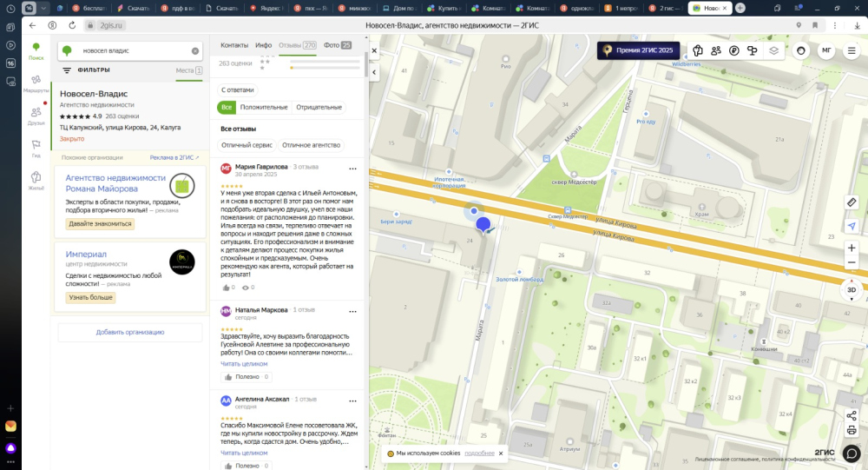Select the Отрицательные reviews filter
This screenshot has width=868, height=470.
point(319,107)
